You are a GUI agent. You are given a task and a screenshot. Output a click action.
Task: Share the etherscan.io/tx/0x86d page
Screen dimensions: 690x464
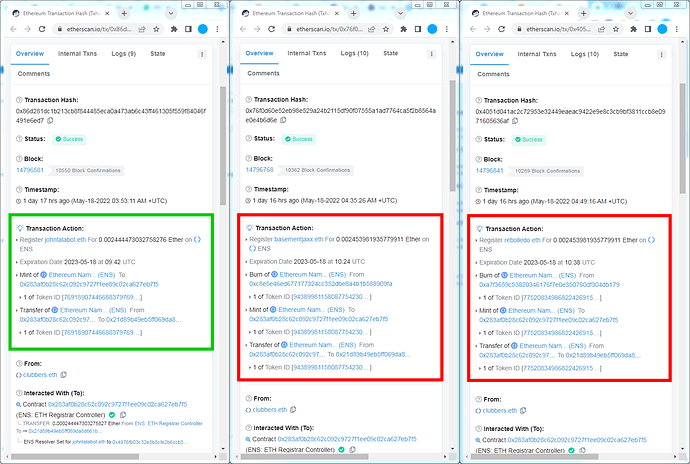pos(142,29)
